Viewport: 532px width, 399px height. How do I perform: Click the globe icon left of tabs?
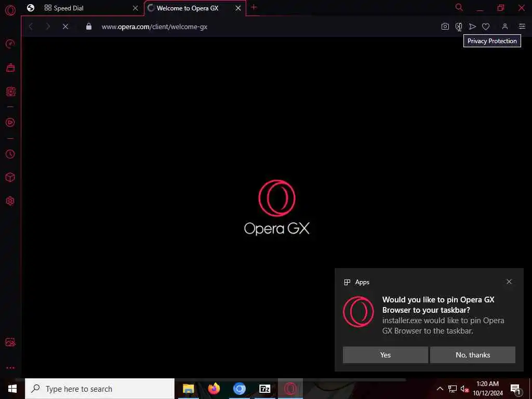[31, 8]
